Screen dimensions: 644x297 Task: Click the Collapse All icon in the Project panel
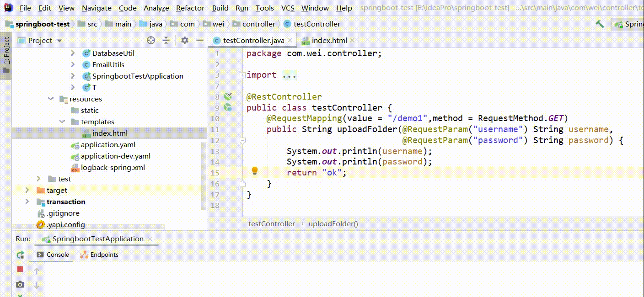[x=166, y=40]
